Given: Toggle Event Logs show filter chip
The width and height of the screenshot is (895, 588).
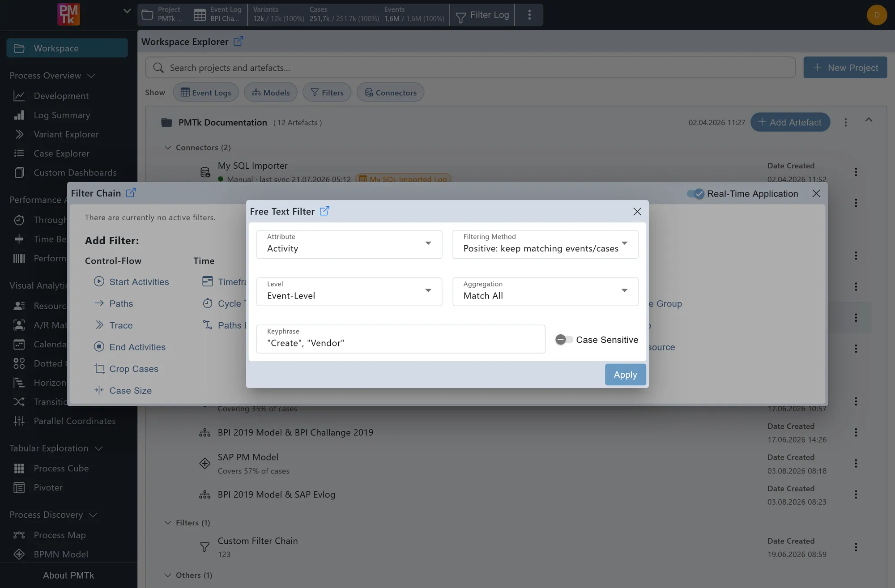Looking at the screenshot, I should point(206,92).
